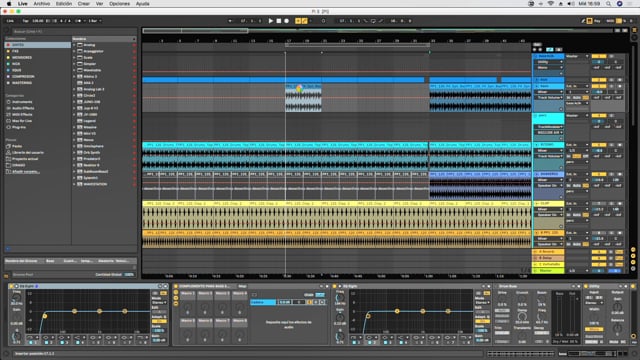Open the Instruments category
This screenshot has width=640, height=360.
(22, 102)
